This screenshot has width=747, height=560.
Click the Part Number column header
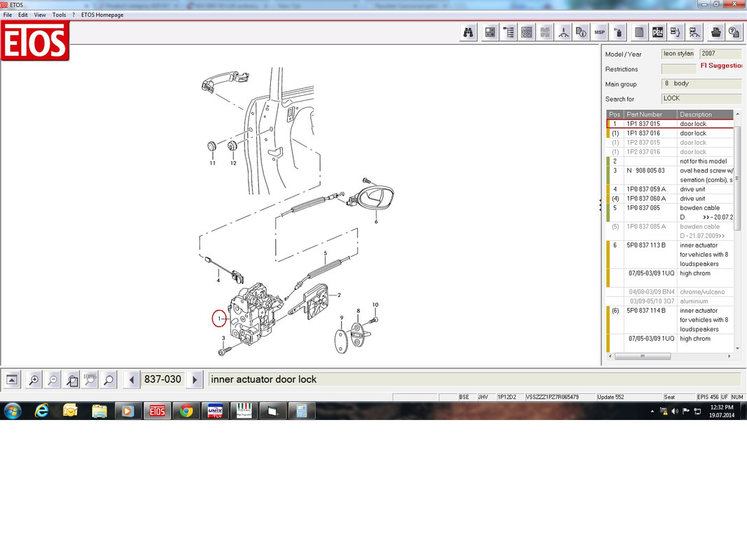(650, 114)
